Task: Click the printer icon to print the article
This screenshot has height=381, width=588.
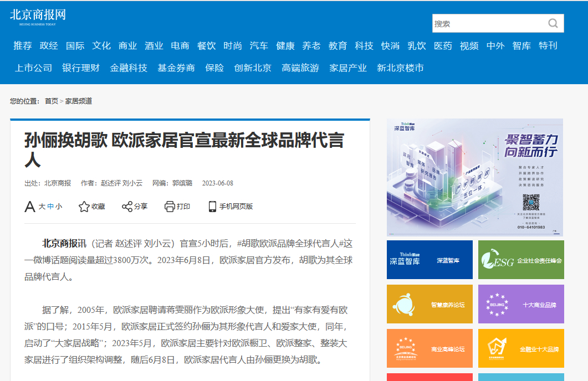Action: click(x=170, y=207)
